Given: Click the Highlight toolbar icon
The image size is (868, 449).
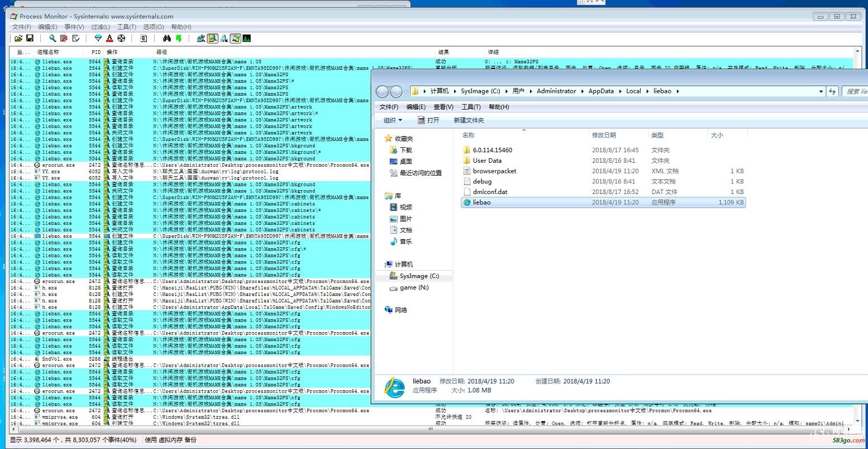Looking at the screenshot, I should 109,39.
